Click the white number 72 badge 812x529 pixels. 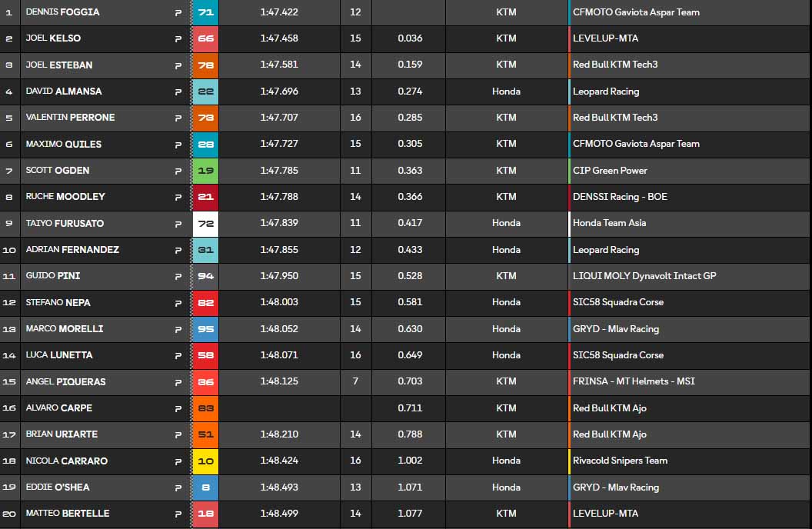[205, 224]
